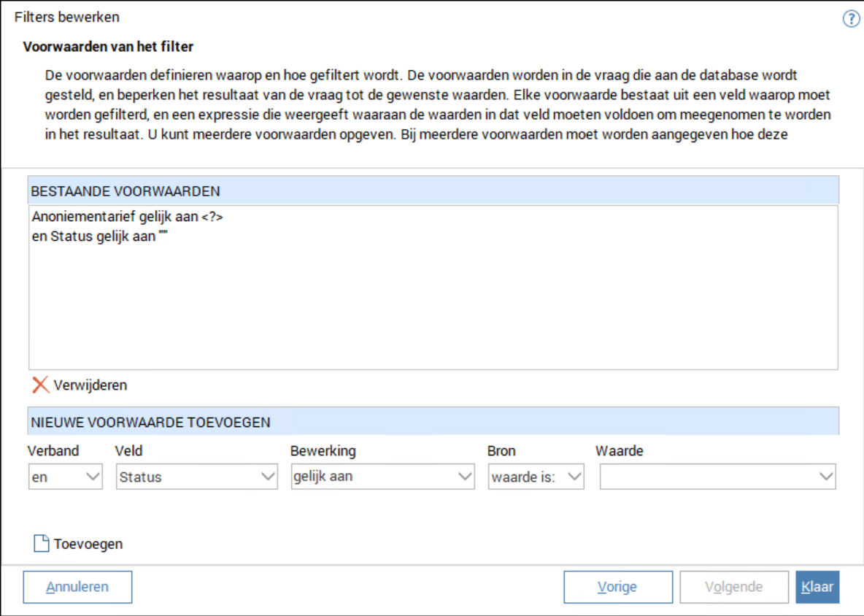Open the help question mark icon

(x=851, y=19)
